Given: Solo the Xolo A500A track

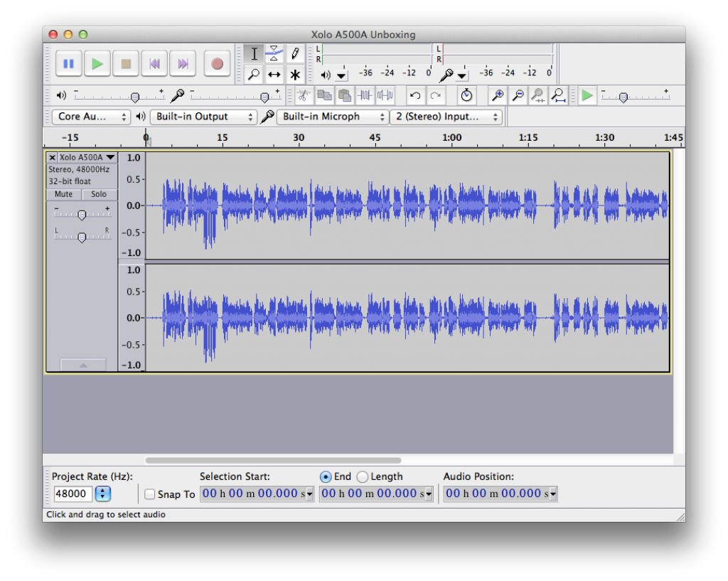Looking at the screenshot, I should click(99, 194).
